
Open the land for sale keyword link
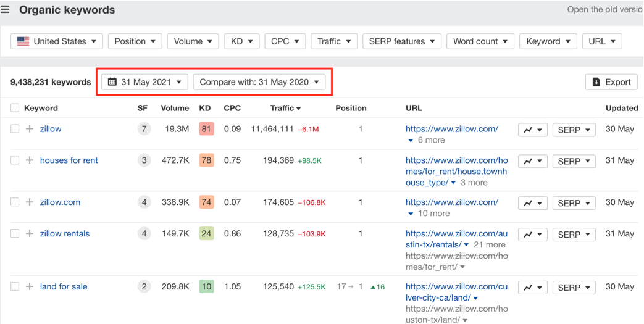[x=64, y=286]
